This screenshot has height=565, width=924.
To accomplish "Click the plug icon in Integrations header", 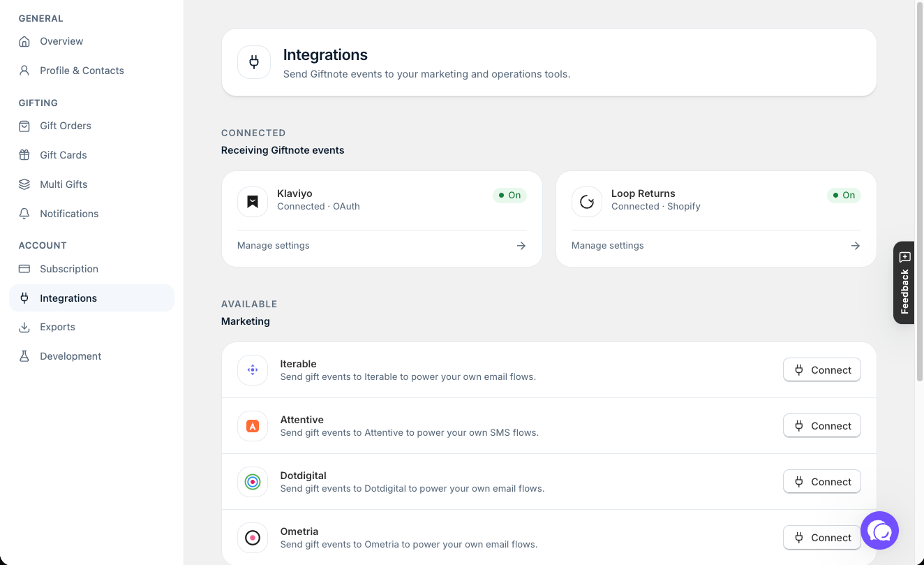I will pos(254,62).
